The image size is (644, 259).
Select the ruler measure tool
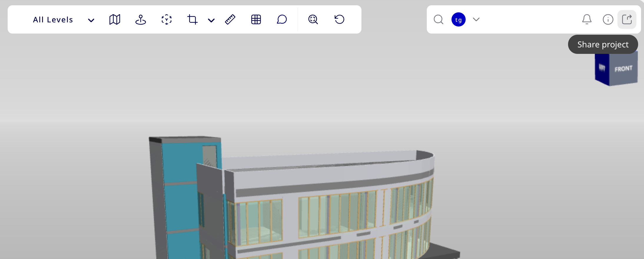point(230,20)
